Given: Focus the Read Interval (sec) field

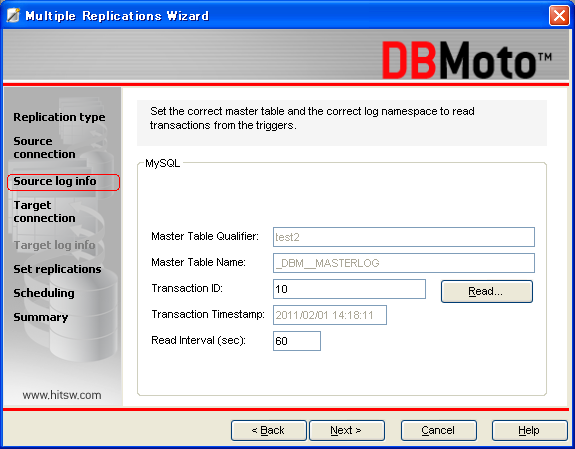Looking at the screenshot, I should (297, 341).
